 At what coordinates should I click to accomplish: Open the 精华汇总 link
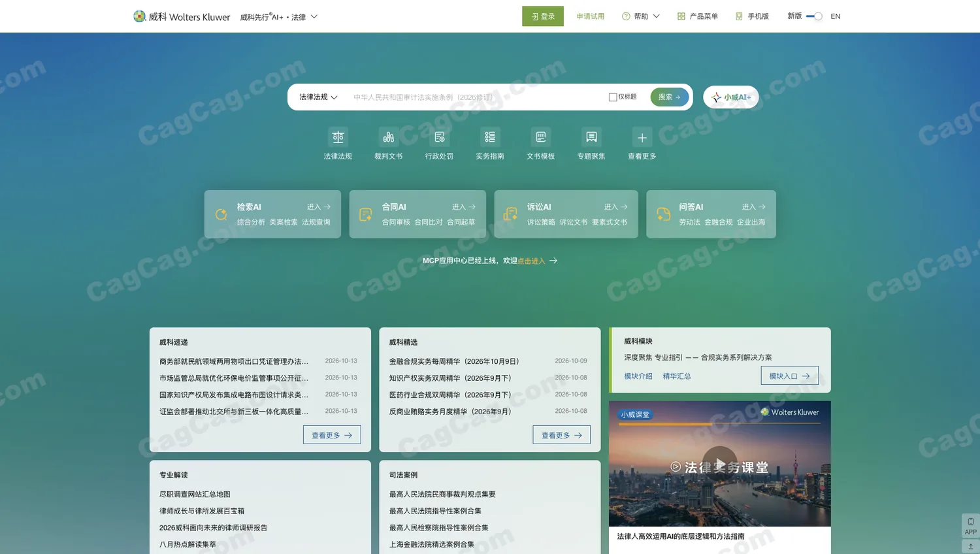tap(677, 376)
